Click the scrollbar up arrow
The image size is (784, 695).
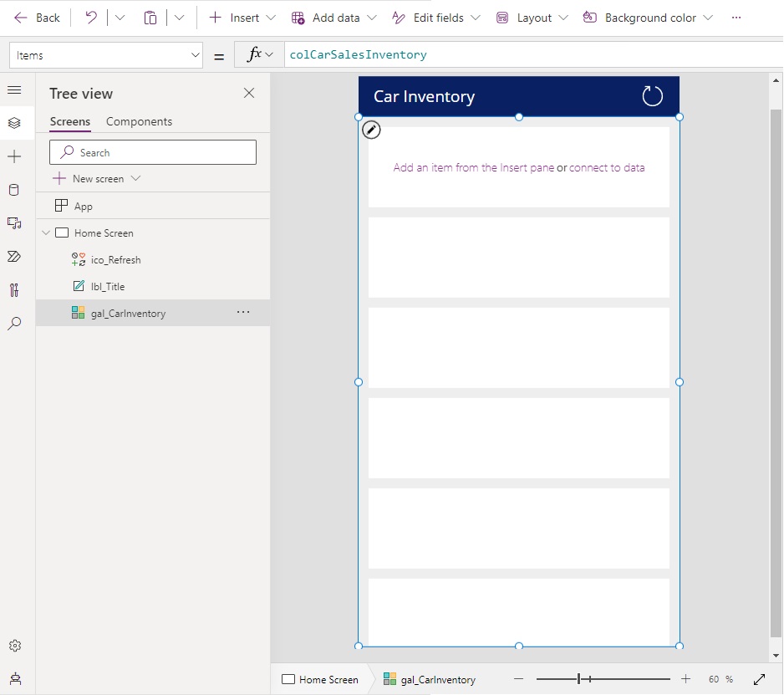pos(776,80)
